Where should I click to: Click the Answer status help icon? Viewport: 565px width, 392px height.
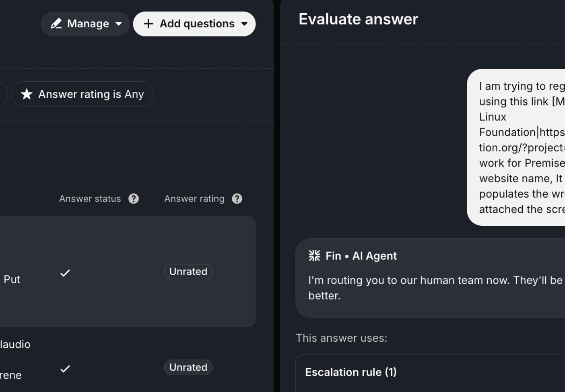[x=134, y=199]
